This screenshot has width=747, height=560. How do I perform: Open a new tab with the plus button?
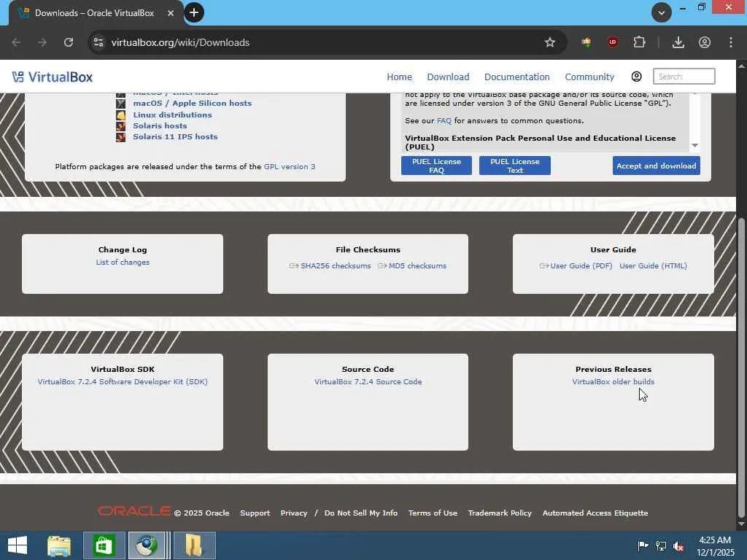tap(194, 13)
